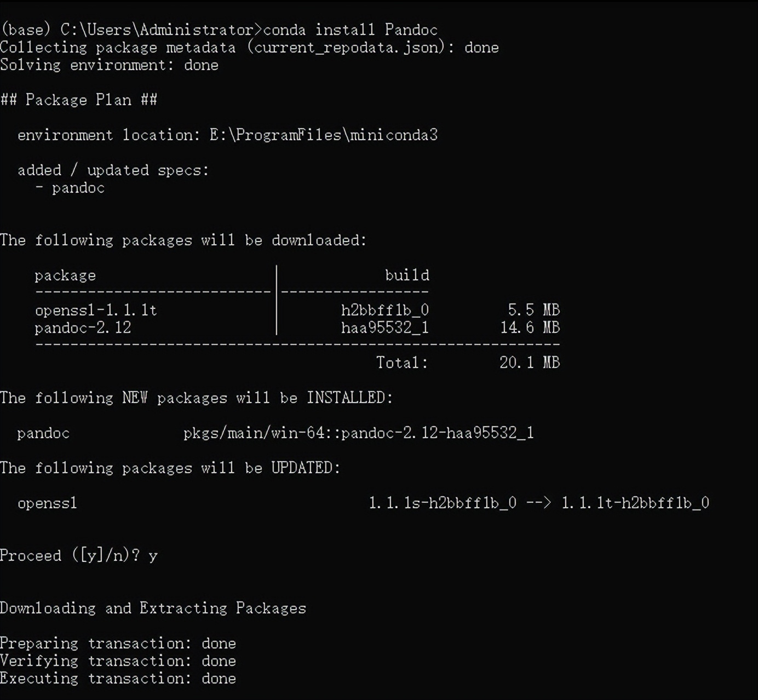
Task: Click the 'pandoc-2.12' package row
Action: pyautogui.click(x=83, y=328)
